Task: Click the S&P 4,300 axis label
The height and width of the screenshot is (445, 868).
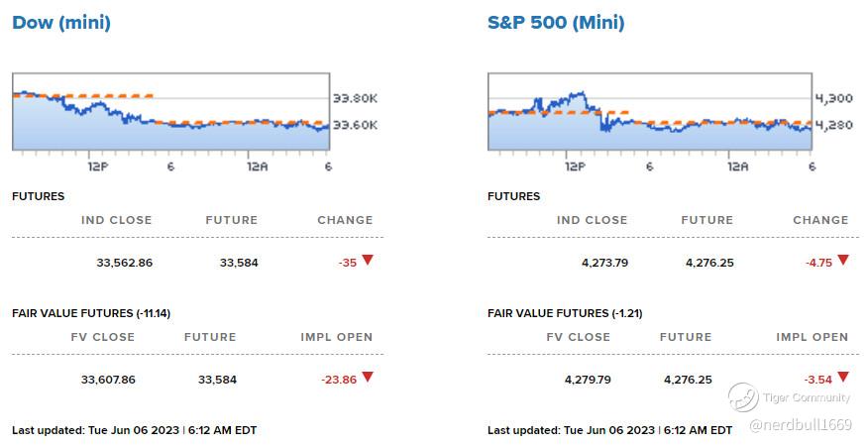Action: 833,98
